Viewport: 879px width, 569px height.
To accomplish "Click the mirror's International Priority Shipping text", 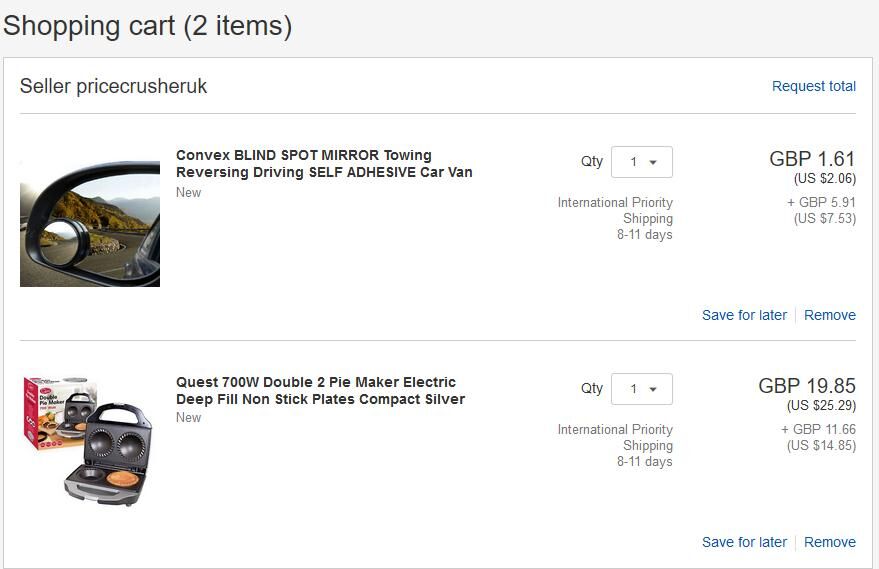I will click(x=615, y=211).
